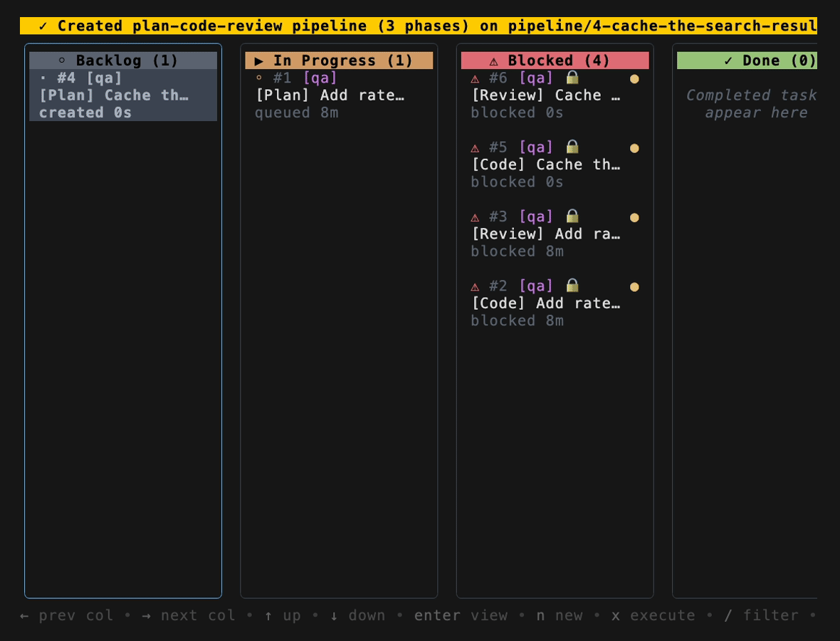Image resolution: width=840 pixels, height=641 pixels.
Task: Click the 'x execute' hint in footer
Action: (653, 615)
